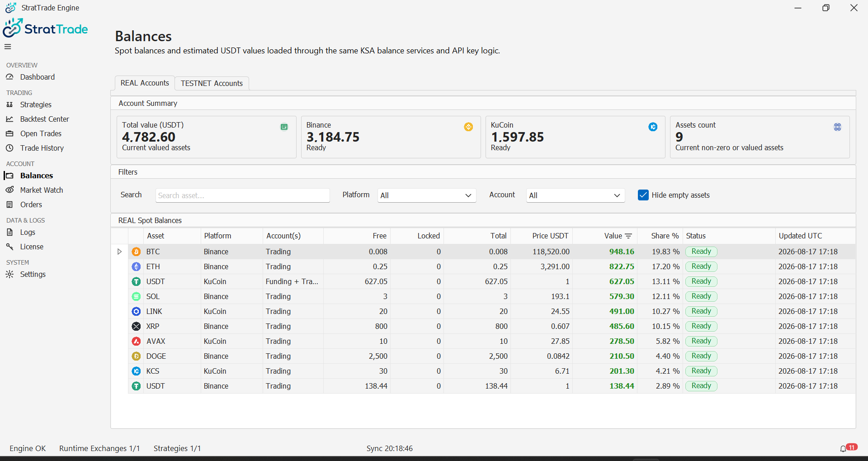Select the 'Funding + Tra...' account cell
This screenshot has height=461, width=868.
point(292,282)
